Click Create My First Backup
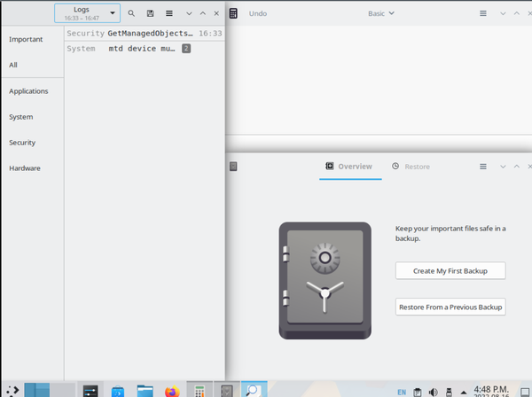The image size is (532, 397). pos(450,271)
